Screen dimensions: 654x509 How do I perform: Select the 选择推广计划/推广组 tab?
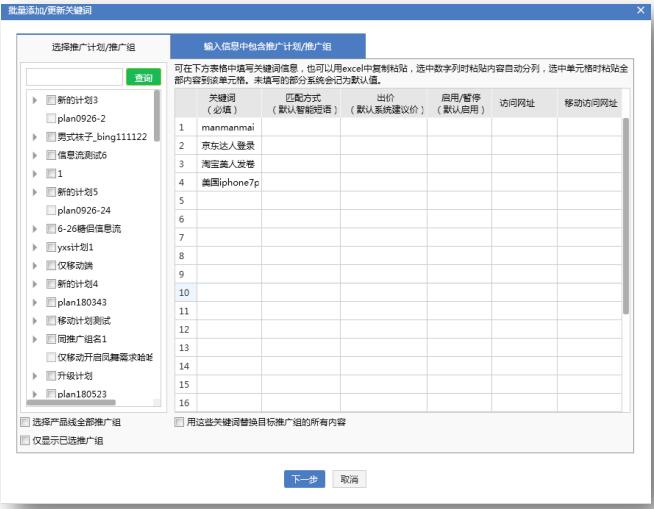tap(92, 46)
